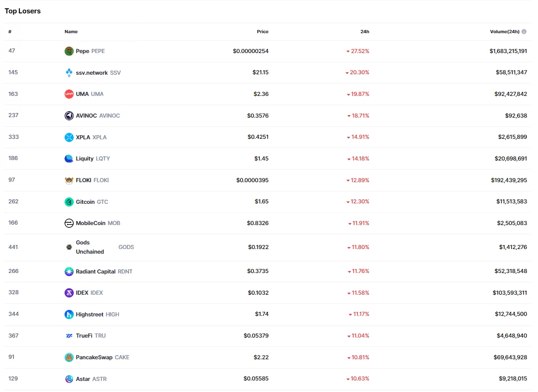This screenshot has width=538, height=392.
Task: Sort by the Name column header
Action: click(x=71, y=32)
